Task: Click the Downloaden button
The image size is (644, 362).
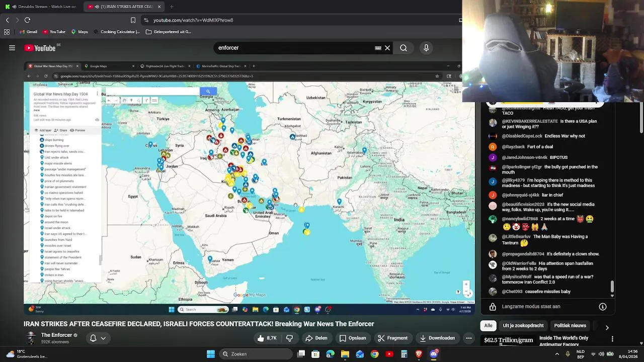Action: pyautogui.click(x=437, y=338)
